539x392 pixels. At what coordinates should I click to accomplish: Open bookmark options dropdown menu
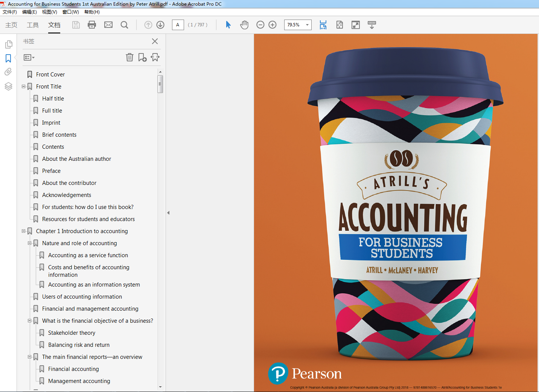[x=29, y=58]
